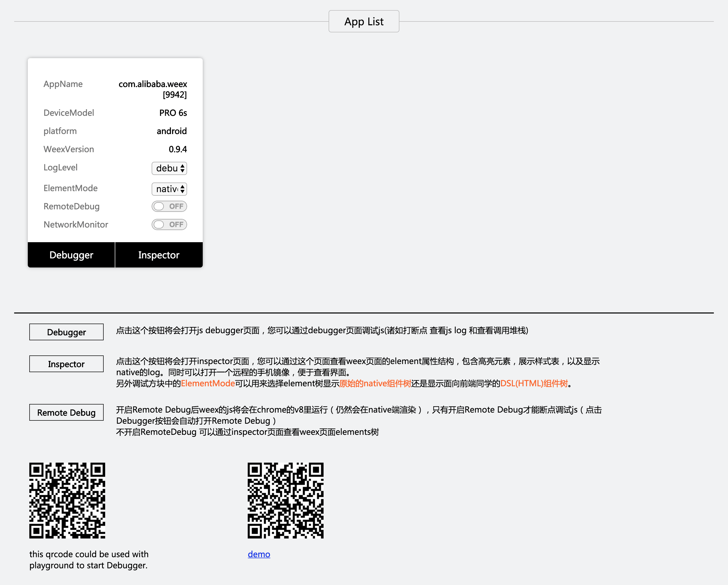Click the orange DSL(HTML) text
The height and width of the screenshot is (585, 728).
click(x=534, y=383)
